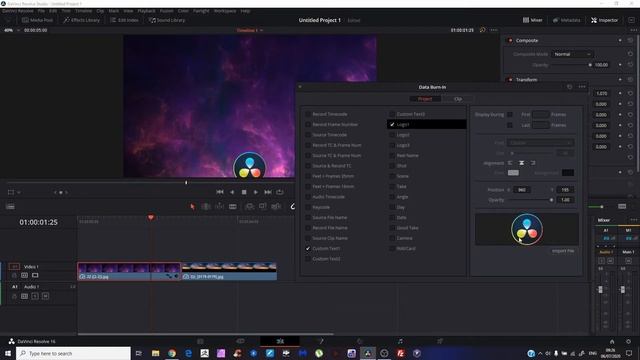Screen dimensions: 640x360
Task: Set text alignment to center
Action: (521, 163)
